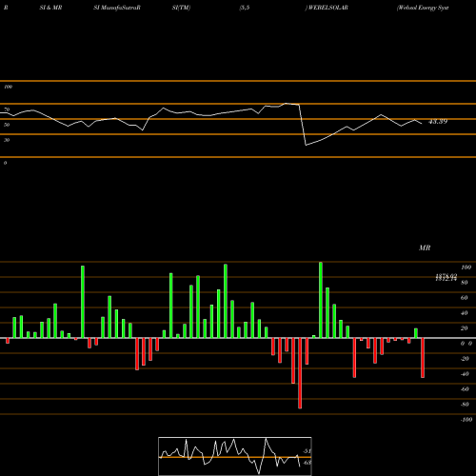Image resolution: width=476 pixels, height=476 pixels.
Task: Click the -63 value in mini chart
Action: click(x=307, y=463)
